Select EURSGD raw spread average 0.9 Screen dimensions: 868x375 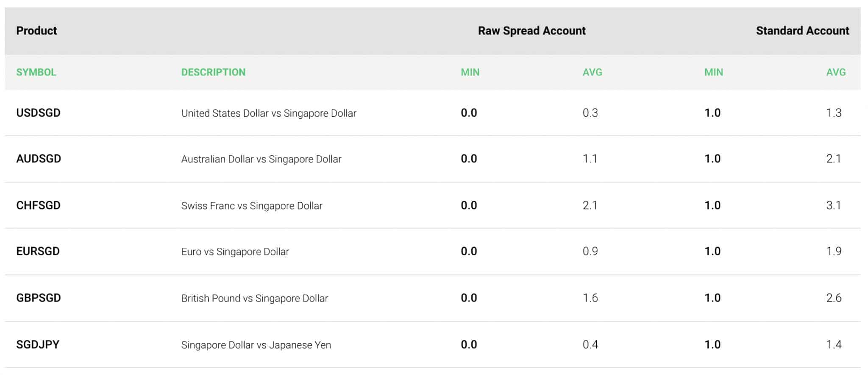pyautogui.click(x=590, y=251)
